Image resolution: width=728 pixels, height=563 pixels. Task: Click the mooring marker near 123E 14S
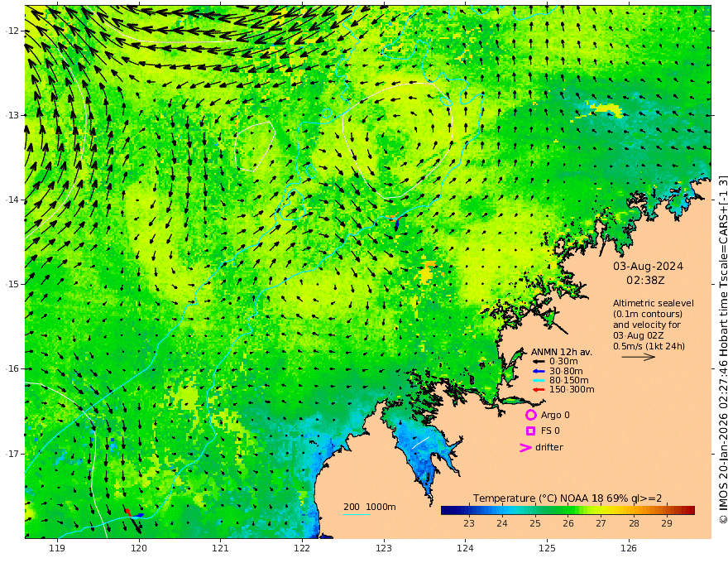pos(395,221)
